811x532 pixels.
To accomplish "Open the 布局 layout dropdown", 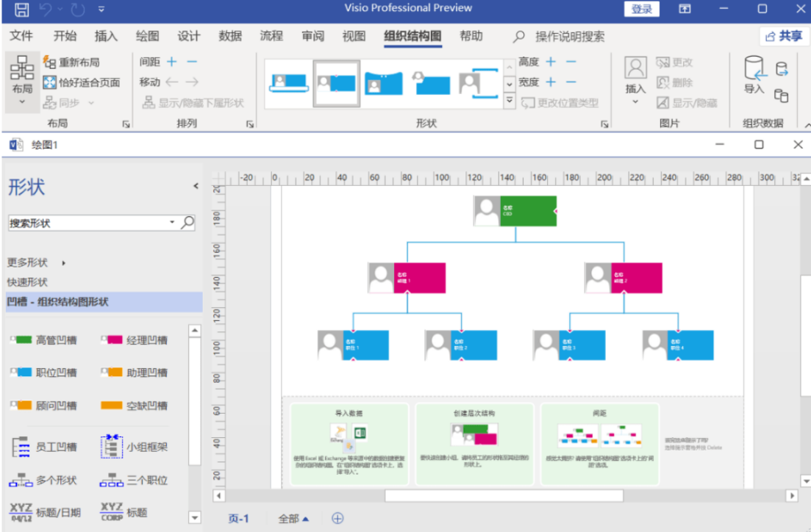I will 22,82.
